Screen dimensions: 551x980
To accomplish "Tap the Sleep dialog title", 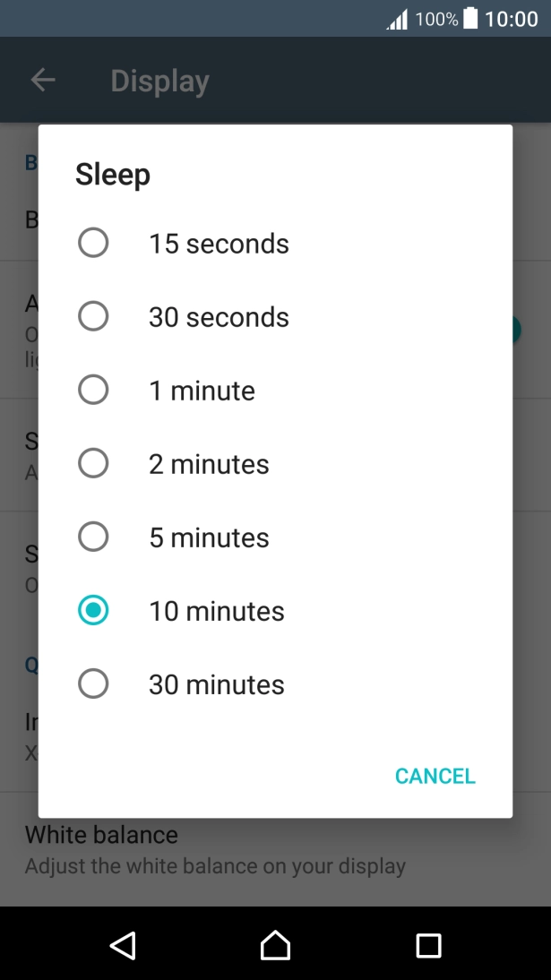I will pyautogui.click(x=113, y=174).
